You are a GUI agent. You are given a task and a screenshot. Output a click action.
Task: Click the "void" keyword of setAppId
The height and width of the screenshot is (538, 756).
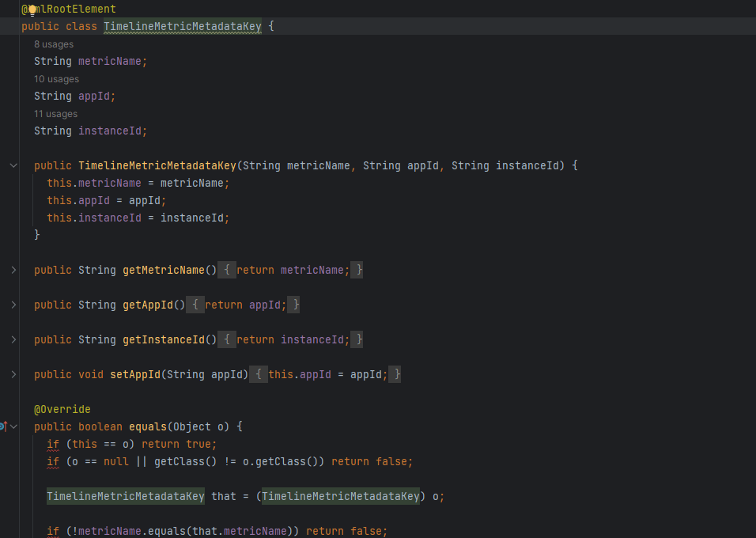pos(91,374)
